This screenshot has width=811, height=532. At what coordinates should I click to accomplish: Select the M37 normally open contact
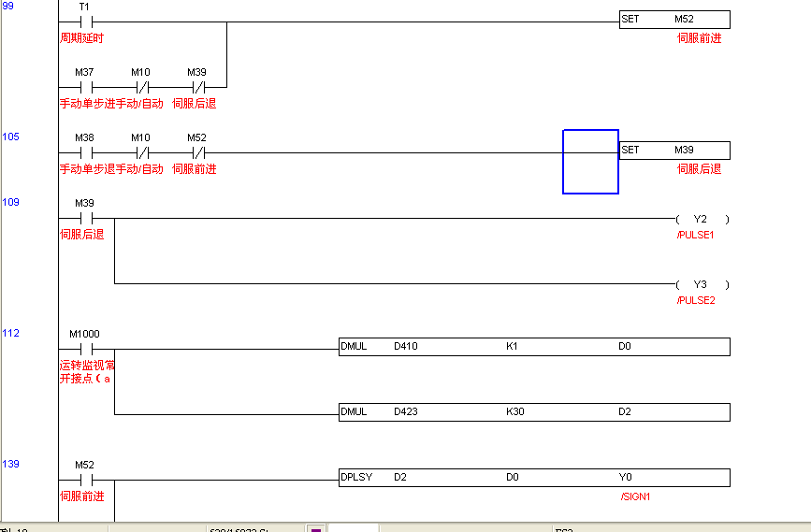pyautogui.click(x=85, y=87)
